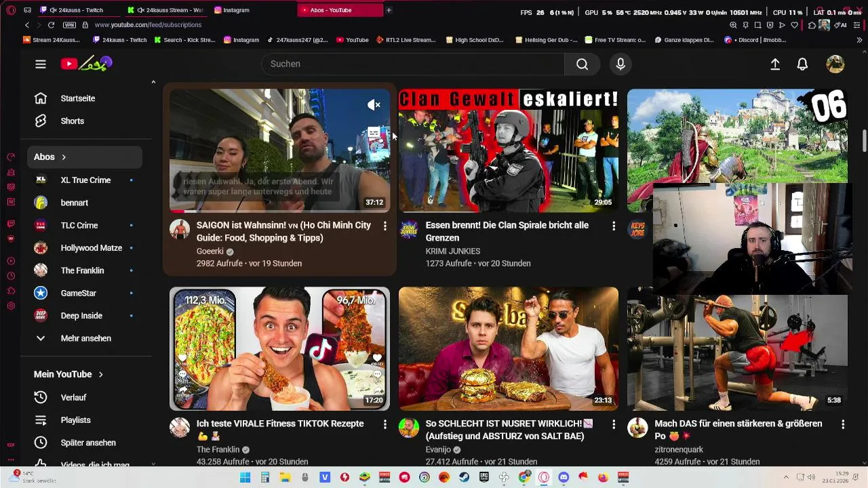The height and width of the screenshot is (488, 868).
Task: Open the XL True Crime channel
Action: coord(85,180)
